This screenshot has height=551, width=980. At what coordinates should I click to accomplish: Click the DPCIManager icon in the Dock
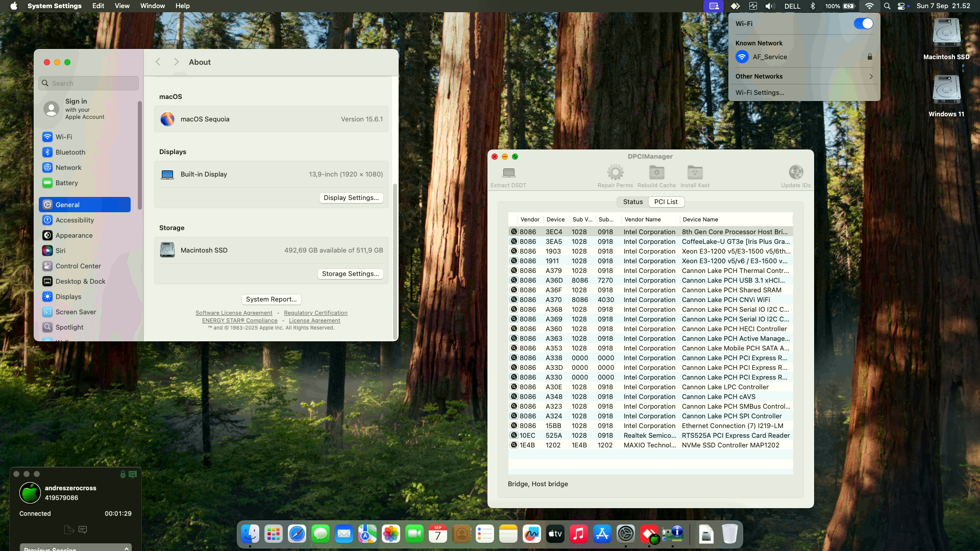click(x=673, y=534)
